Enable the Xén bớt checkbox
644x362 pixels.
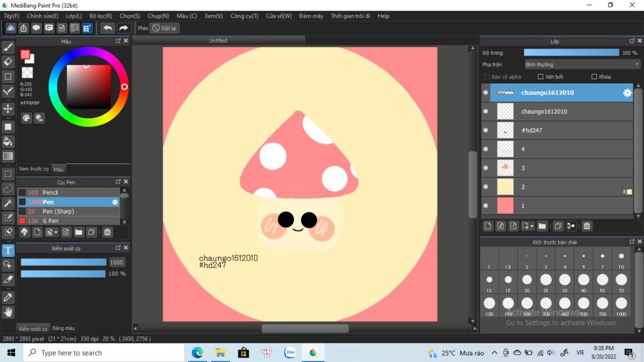click(540, 77)
